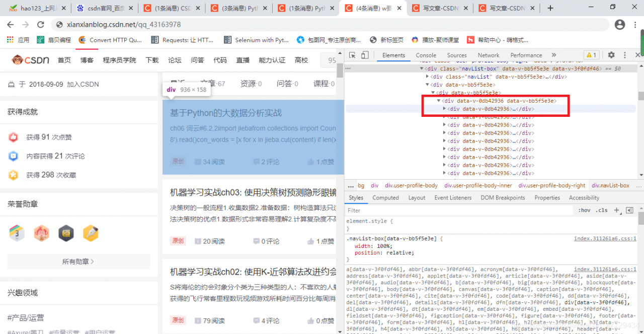Show hidden breadcrumbs via left ellipsis

(x=351, y=185)
